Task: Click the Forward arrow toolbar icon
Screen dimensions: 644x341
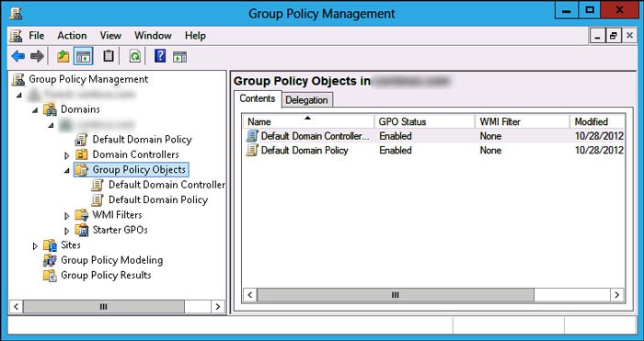Action: coord(38,56)
